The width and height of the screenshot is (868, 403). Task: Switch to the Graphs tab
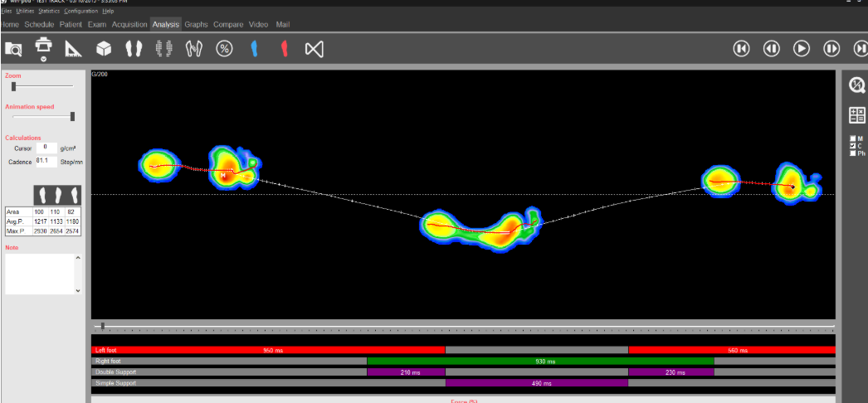coord(196,25)
